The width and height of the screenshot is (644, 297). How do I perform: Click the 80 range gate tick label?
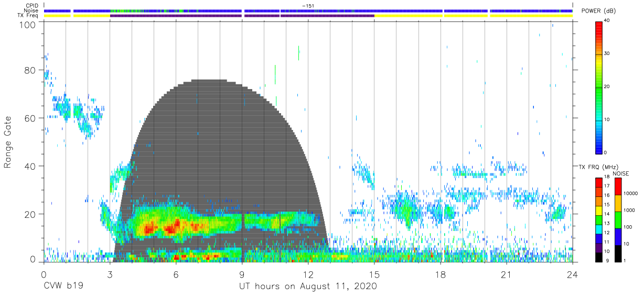point(30,70)
